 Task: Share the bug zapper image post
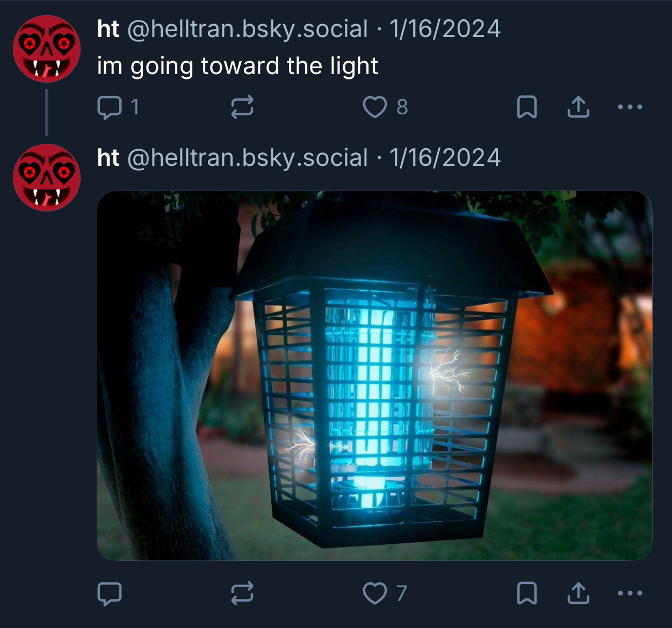pos(579,593)
